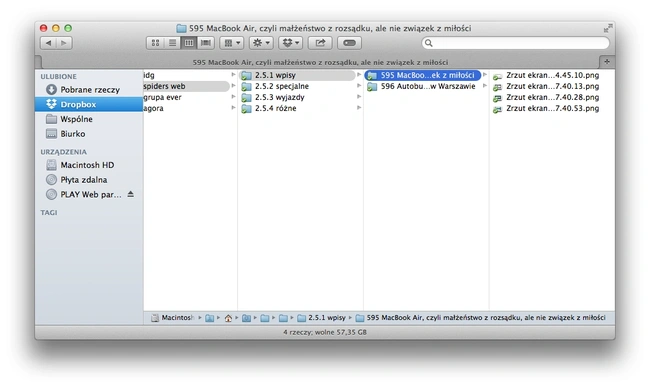The width and height of the screenshot is (650, 388).
Task: Select folder 2.5.4 różne
Action: (300, 108)
